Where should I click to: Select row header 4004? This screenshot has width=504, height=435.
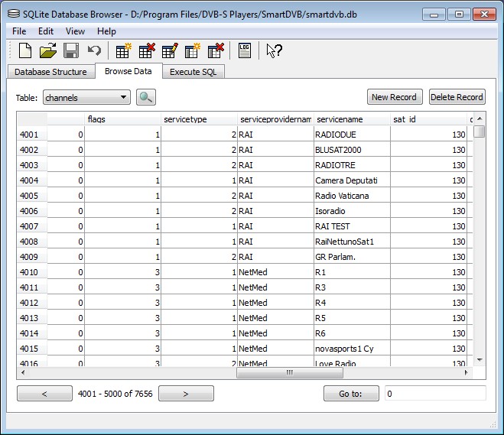pyautogui.click(x=32, y=180)
